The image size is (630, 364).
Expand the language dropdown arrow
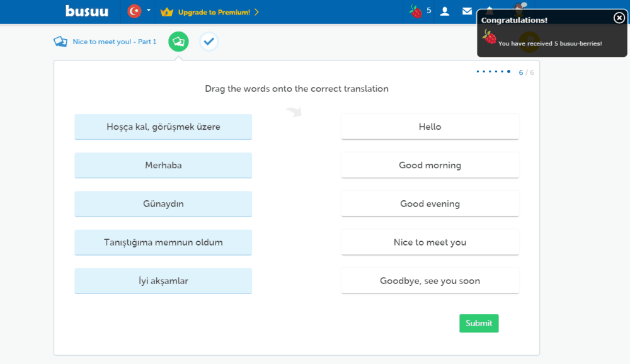[149, 11]
